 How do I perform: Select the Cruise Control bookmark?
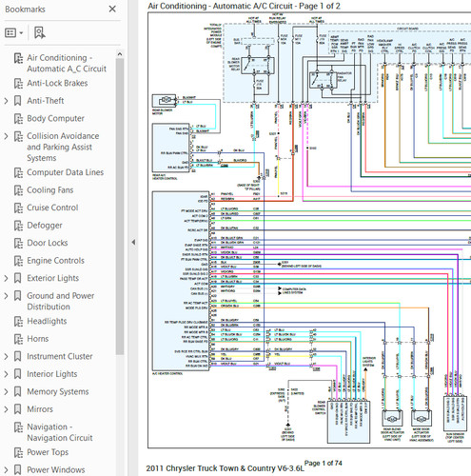52,208
